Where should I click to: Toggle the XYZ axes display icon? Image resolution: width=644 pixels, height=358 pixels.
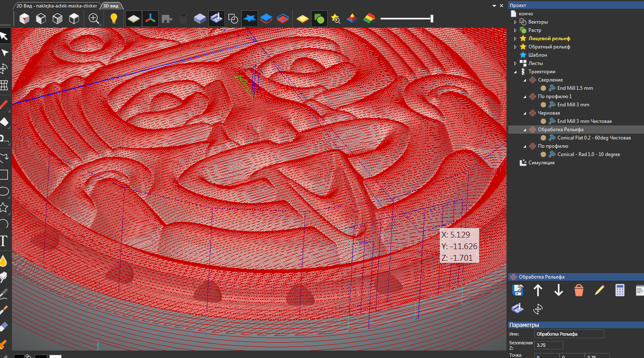click(x=150, y=19)
